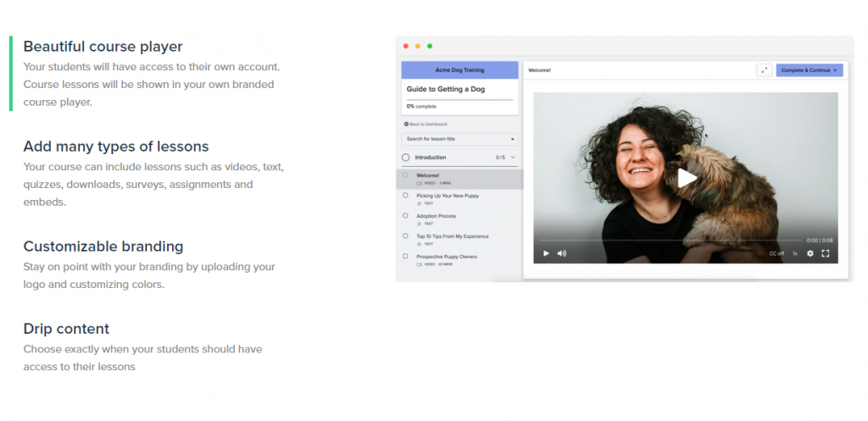Mark the Picking Up Your New Puppy circle
868x421 pixels.
405,196
